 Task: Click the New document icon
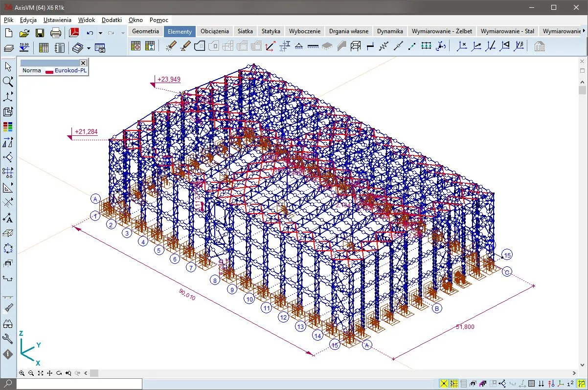(x=8, y=33)
